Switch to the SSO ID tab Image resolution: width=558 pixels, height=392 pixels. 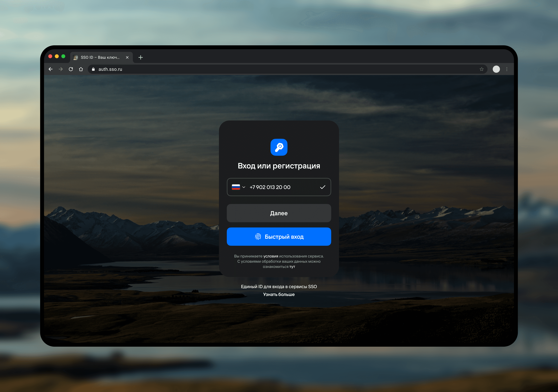[x=100, y=57]
